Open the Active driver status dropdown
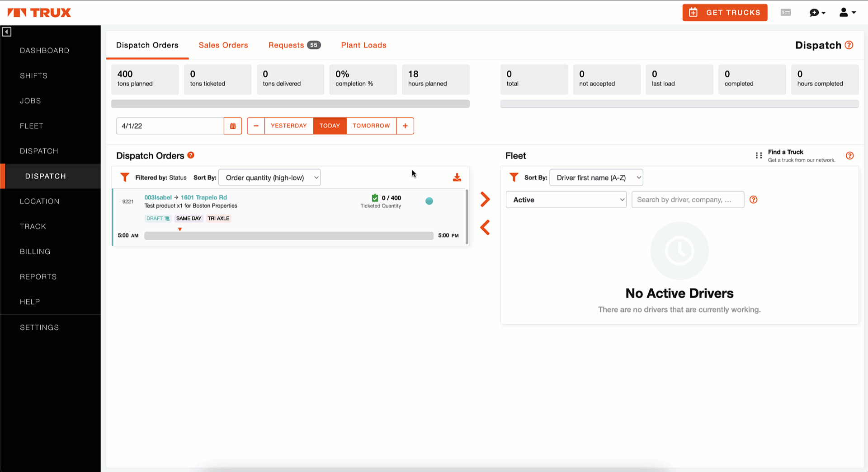 point(566,200)
